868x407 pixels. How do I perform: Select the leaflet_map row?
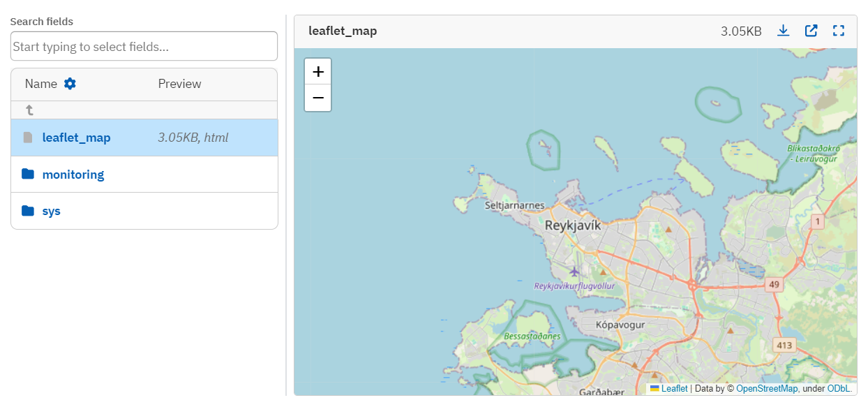click(77, 138)
